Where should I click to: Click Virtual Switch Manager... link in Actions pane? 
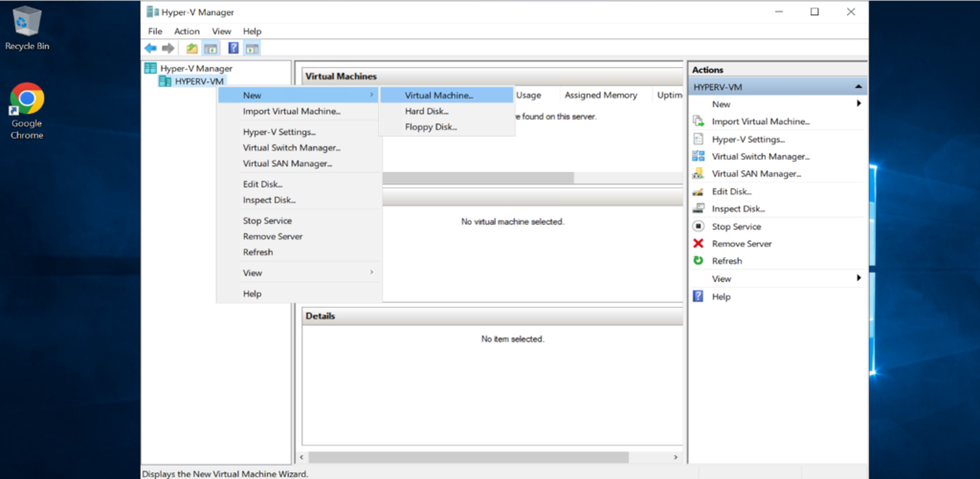click(x=761, y=157)
